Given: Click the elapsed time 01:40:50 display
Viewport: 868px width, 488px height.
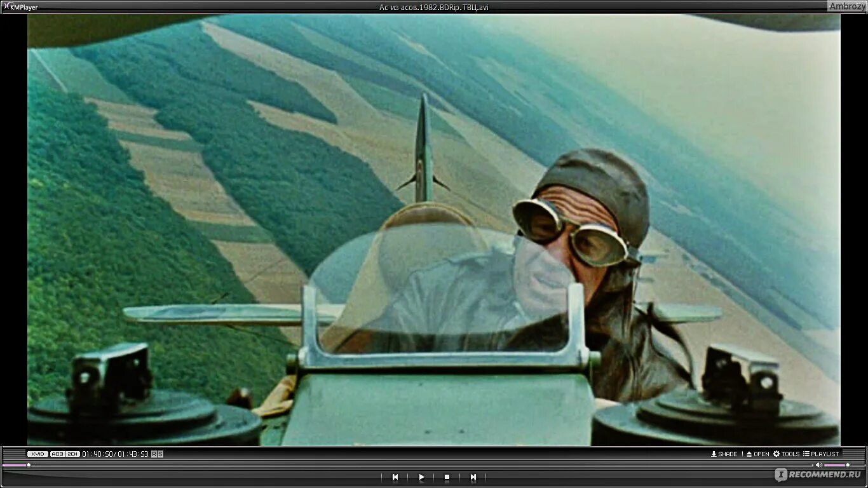Looking at the screenshot, I should tap(98, 454).
